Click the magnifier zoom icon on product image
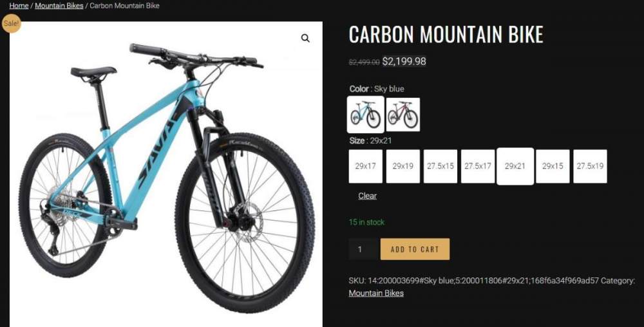Screen dimensions: 644x327 [305, 39]
